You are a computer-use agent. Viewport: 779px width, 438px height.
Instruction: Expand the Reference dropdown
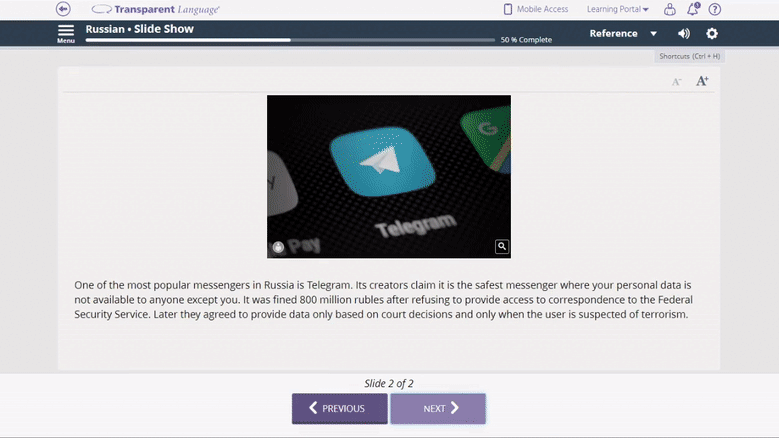[623, 33]
